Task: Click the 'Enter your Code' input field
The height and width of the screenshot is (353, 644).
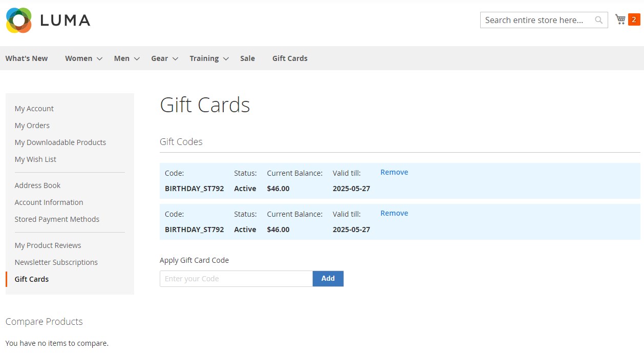Action: click(237, 279)
